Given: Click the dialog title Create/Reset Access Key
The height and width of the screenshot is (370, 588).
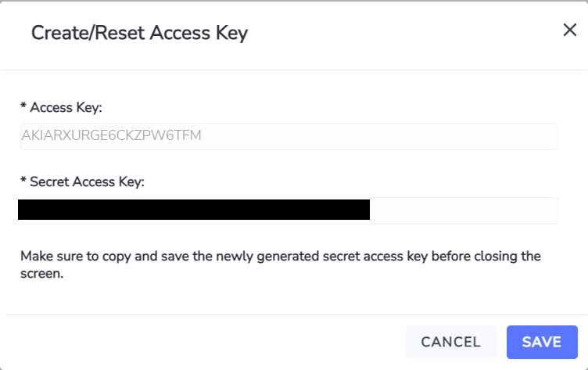Looking at the screenshot, I should coord(139,33).
